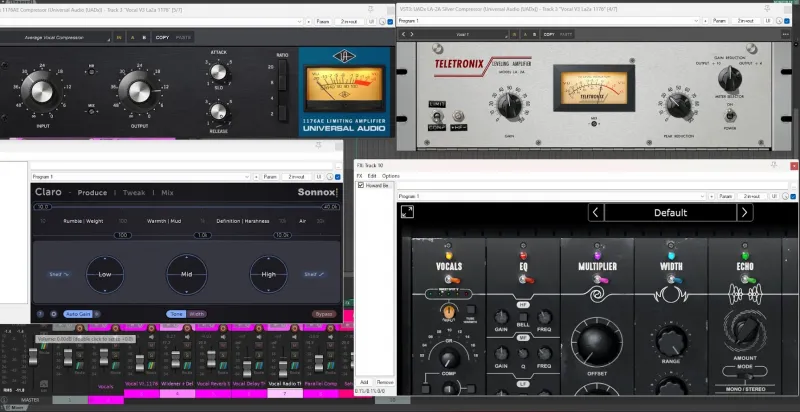Open the Default preset selector
The height and width of the screenshot is (412, 800).
(x=670, y=213)
